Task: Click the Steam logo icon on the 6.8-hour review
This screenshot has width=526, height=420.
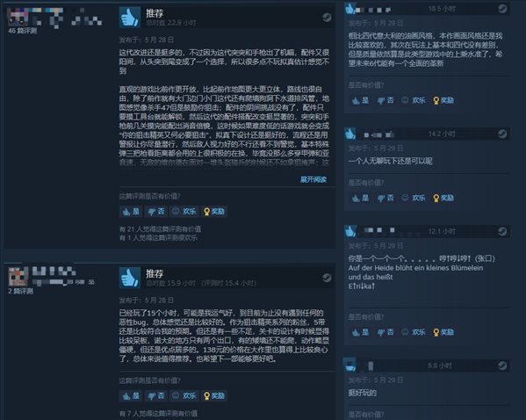Action: [502, 366]
